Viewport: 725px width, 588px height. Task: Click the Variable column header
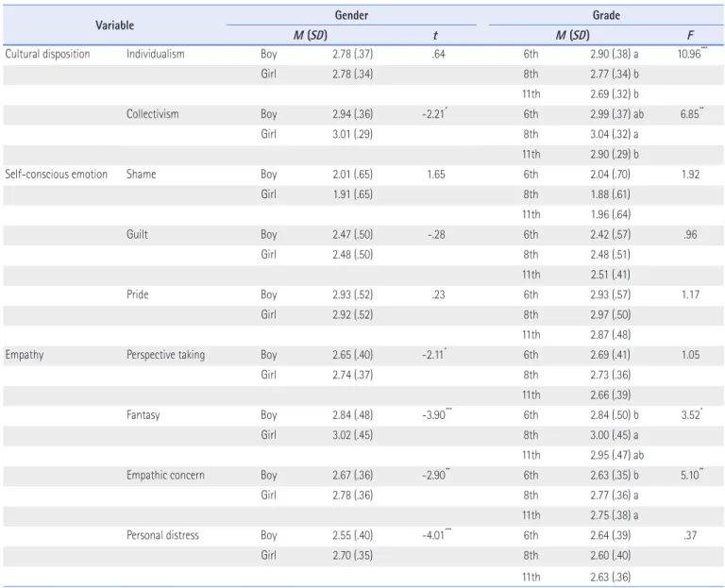point(114,25)
